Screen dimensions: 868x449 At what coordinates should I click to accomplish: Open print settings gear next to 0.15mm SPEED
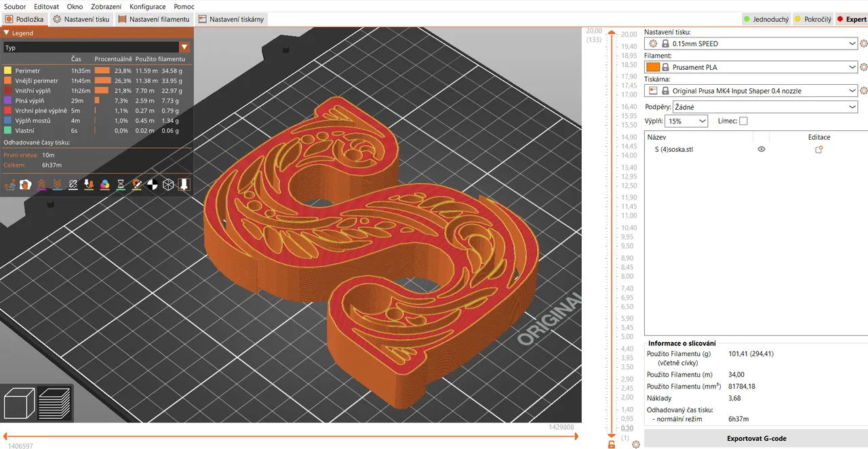pyautogui.click(x=863, y=43)
